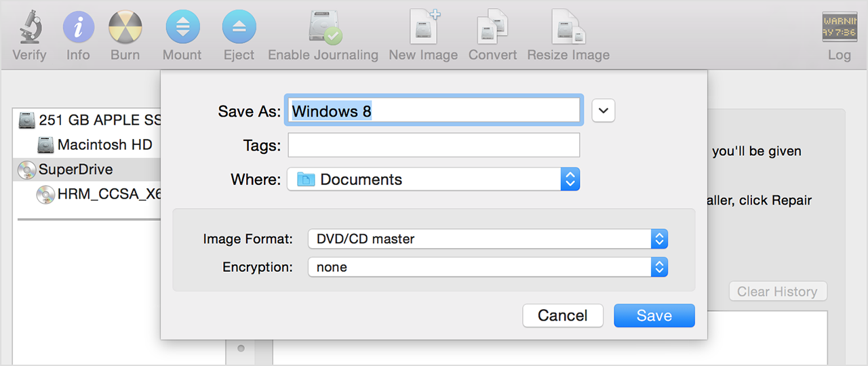
Task: Cancel the save dialog
Action: coord(563,315)
